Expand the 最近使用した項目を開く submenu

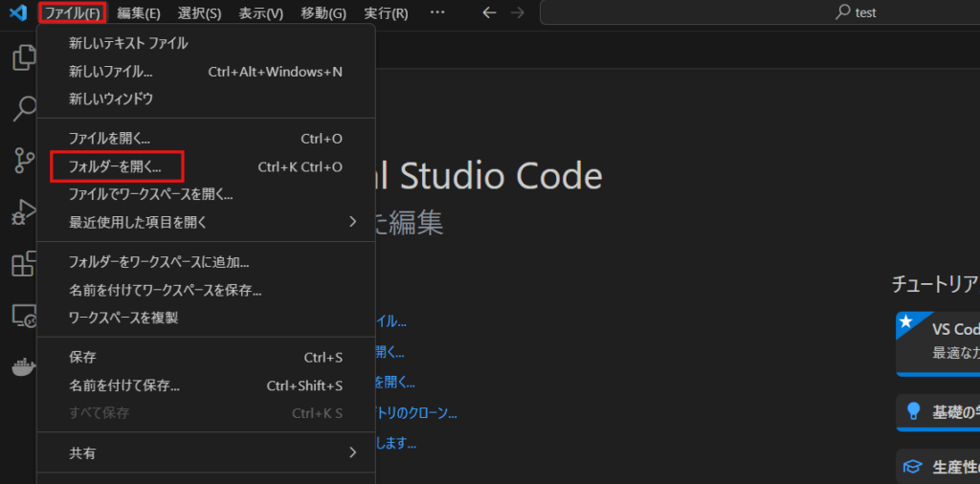[x=206, y=222]
